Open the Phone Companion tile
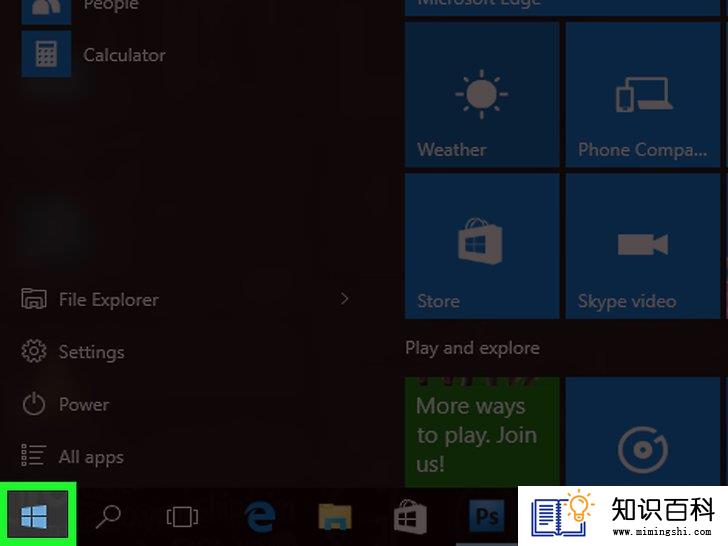 point(643,95)
